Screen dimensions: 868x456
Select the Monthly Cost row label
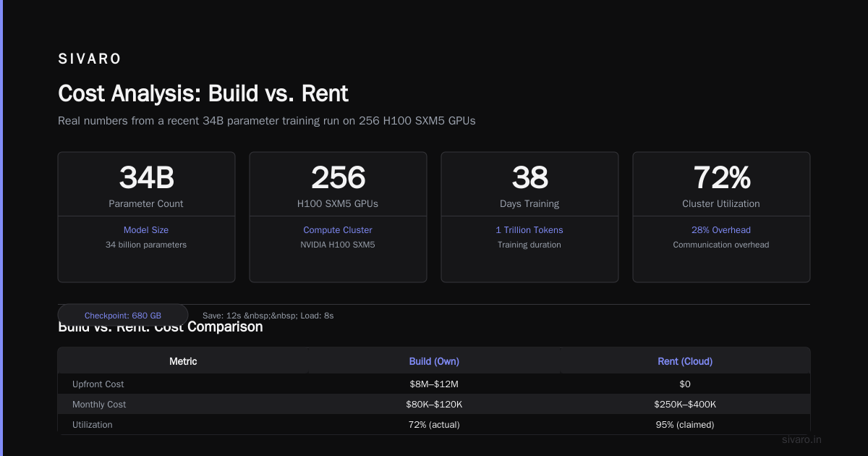click(x=99, y=405)
